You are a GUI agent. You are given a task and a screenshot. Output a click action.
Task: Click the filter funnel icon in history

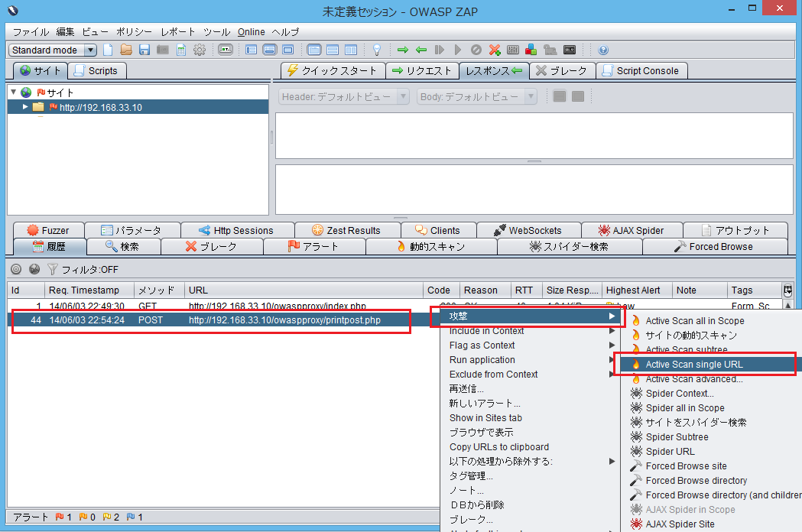[x=52, y=269]
